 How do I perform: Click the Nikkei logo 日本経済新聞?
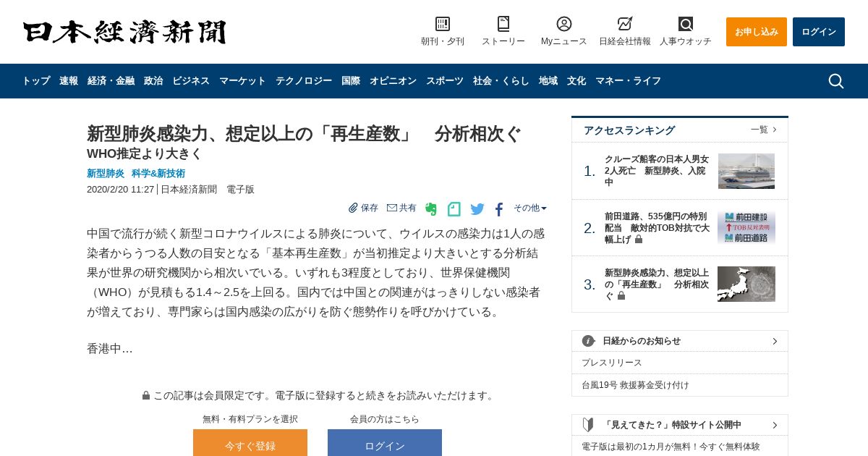pyautogui.click(x=124, y=32)
